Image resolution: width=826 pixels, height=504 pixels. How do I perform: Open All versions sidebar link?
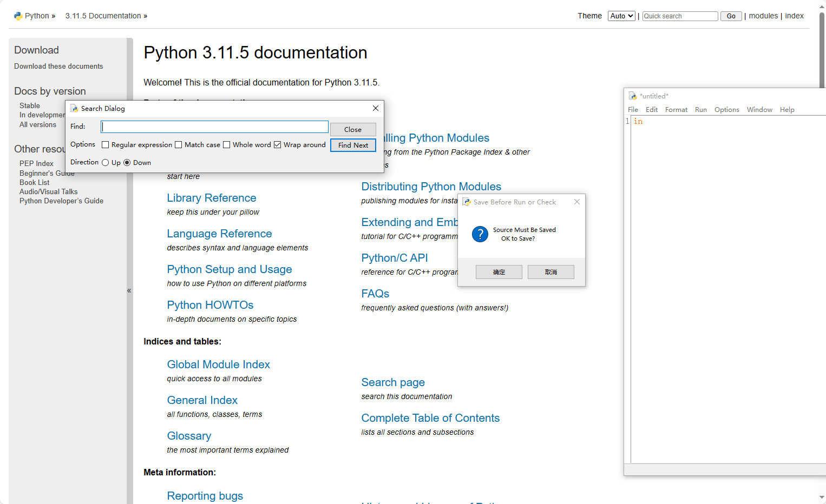38,124
